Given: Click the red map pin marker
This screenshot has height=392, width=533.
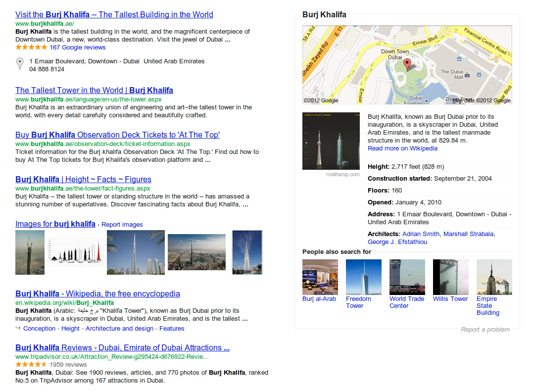Looking at the screenshot, I should point(407,65).
